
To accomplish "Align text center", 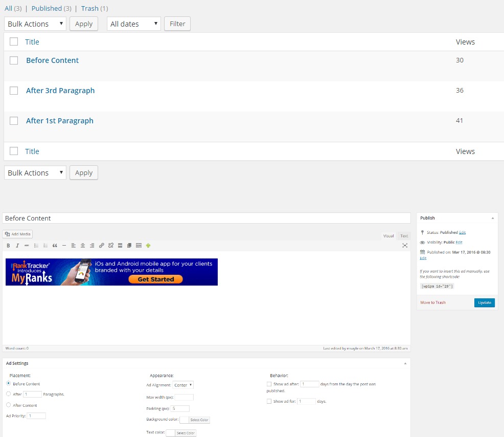I will point(83,246).
